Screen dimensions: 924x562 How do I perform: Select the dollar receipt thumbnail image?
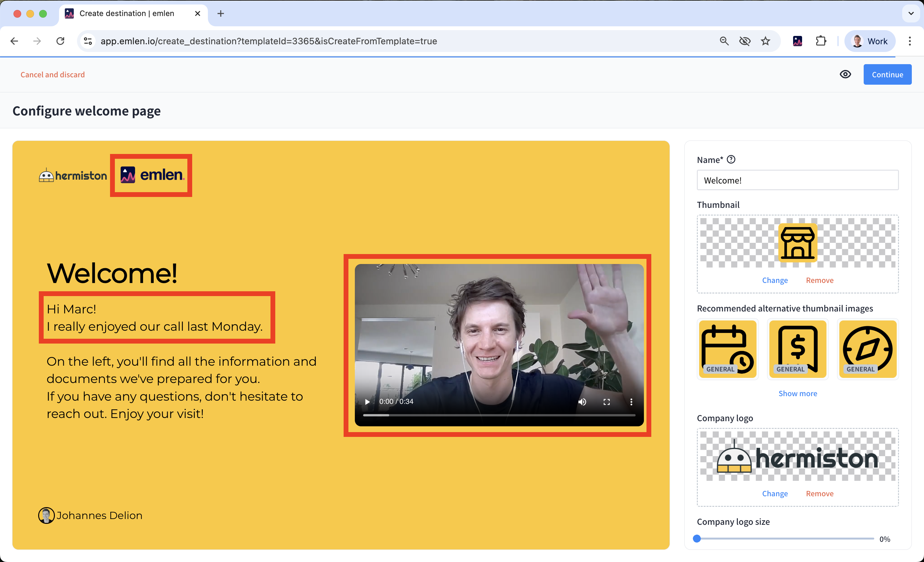[x=797, y=349]
